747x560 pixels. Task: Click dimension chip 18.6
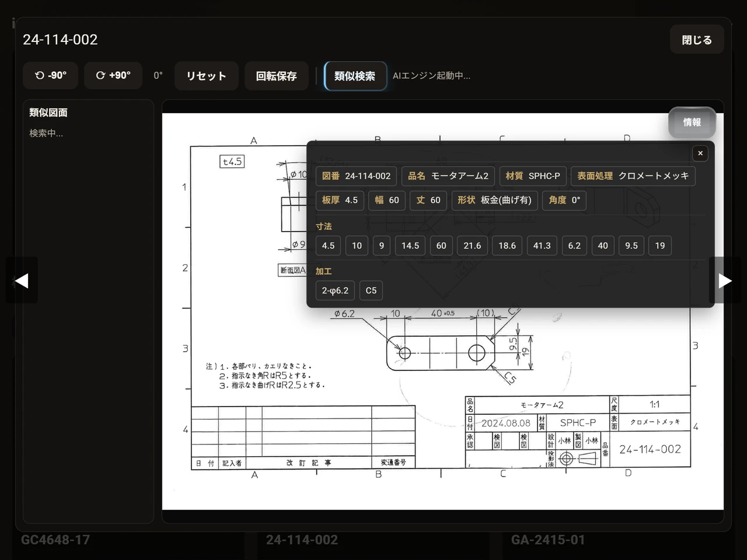(507, 246)
